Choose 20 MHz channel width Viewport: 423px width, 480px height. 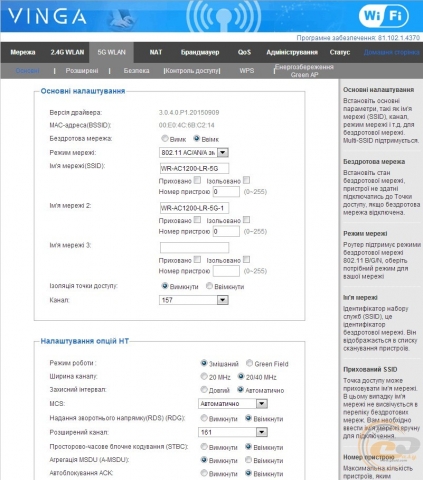point(204,377)
